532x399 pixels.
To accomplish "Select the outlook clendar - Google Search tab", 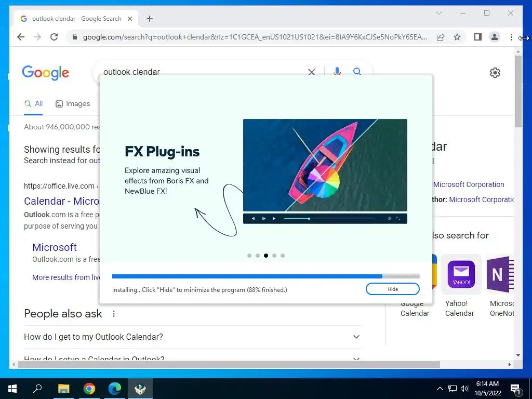I will point(76,19).
